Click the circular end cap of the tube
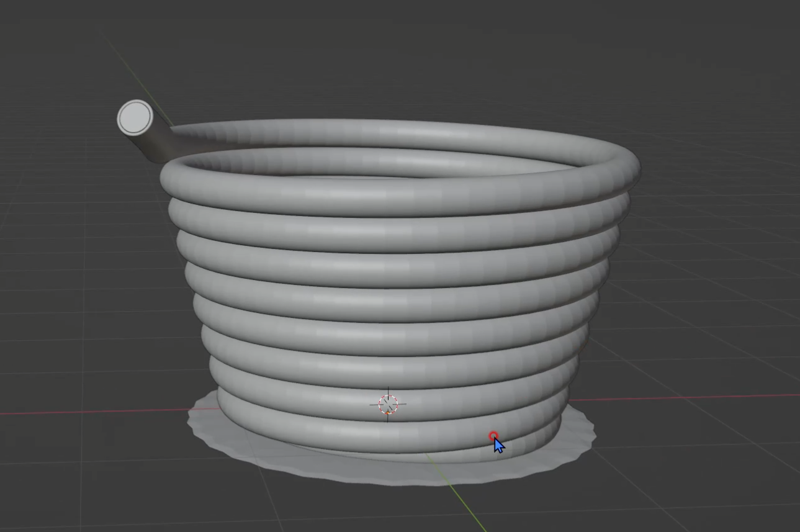Image resolution: width=800 pixels, height=532 pixels. coord(135,118)
